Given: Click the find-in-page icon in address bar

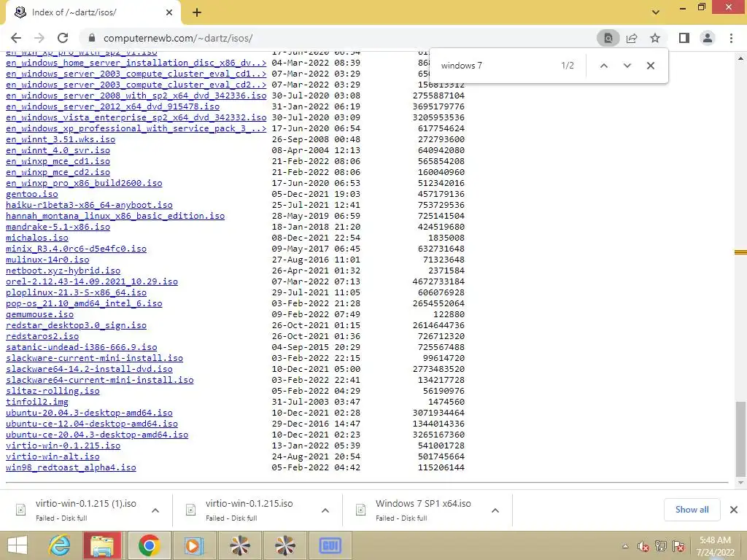Looking at the screenshot, I should [x=608, y=38].
